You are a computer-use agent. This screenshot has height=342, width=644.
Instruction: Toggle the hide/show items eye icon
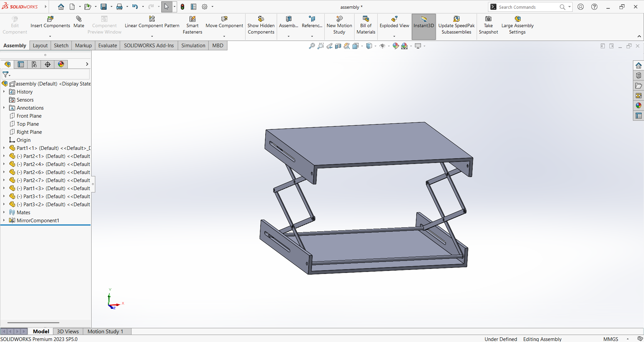[382, 46]
